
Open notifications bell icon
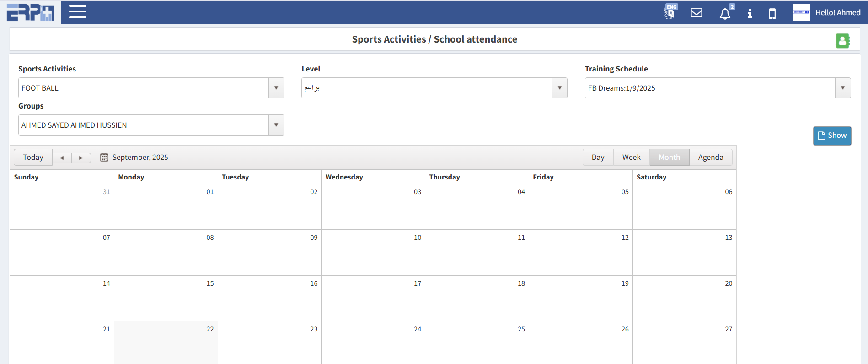725,14
